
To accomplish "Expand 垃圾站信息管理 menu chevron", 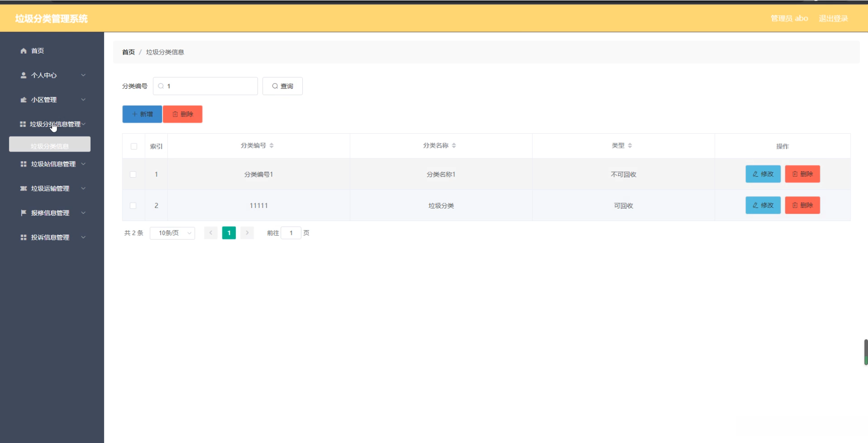I will click(83, 164).
